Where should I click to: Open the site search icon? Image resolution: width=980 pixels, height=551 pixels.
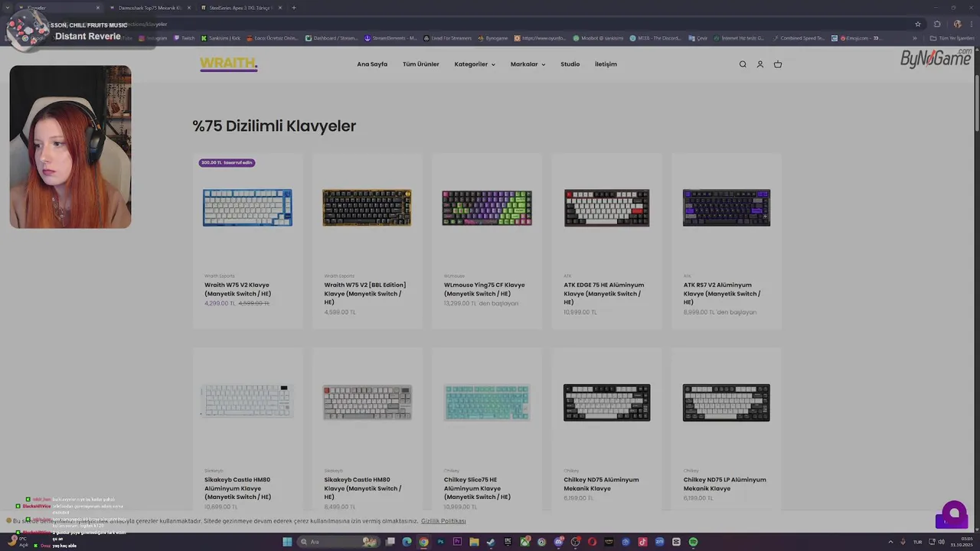[x=743, y=64]
